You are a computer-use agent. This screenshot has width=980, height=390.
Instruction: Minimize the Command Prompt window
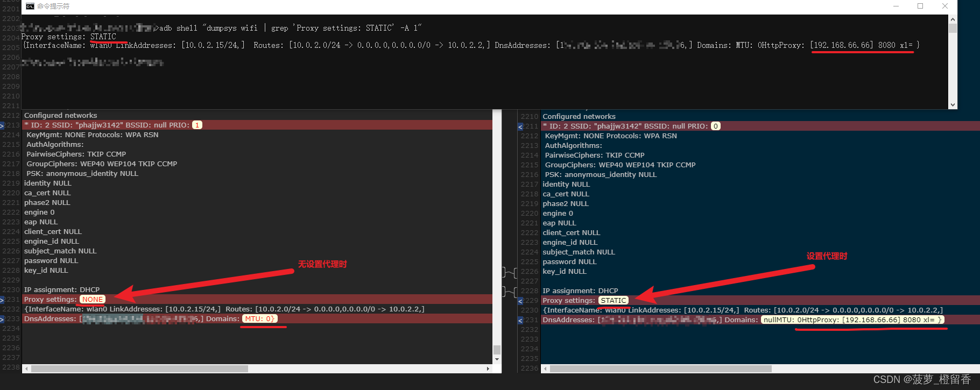pos(896,6)
